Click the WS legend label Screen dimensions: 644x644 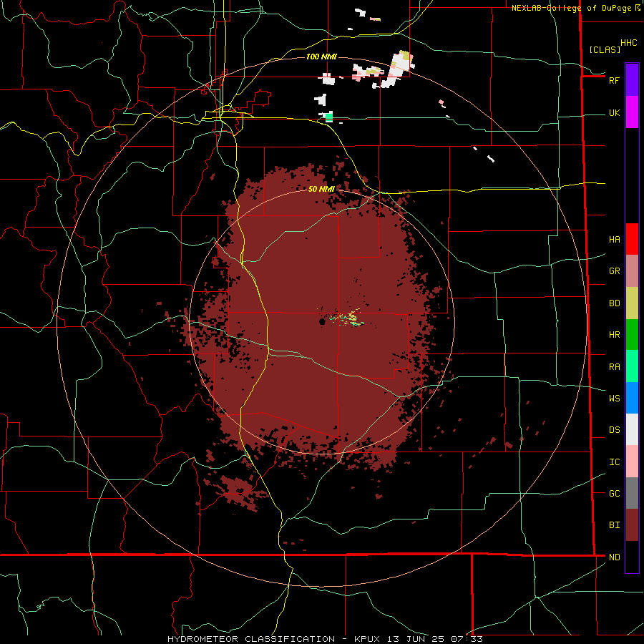pos(614,399)
